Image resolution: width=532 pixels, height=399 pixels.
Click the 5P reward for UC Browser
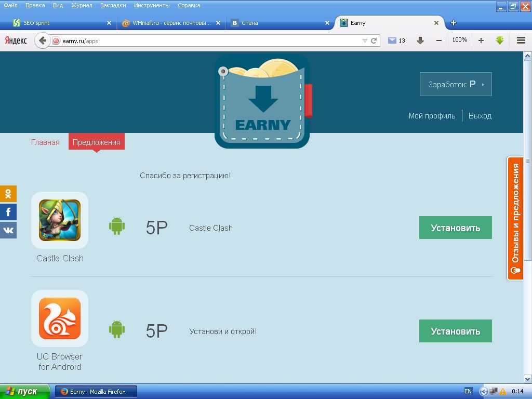pyautogui.click(x=157, y=331)
